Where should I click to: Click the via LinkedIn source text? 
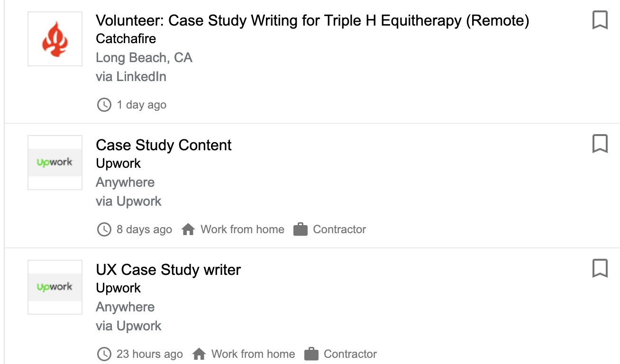[131, 77]
